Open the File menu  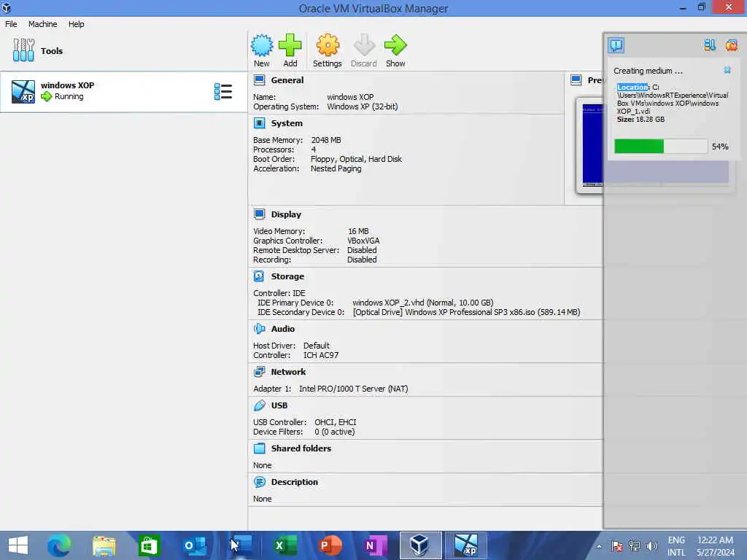coord(11,24)
